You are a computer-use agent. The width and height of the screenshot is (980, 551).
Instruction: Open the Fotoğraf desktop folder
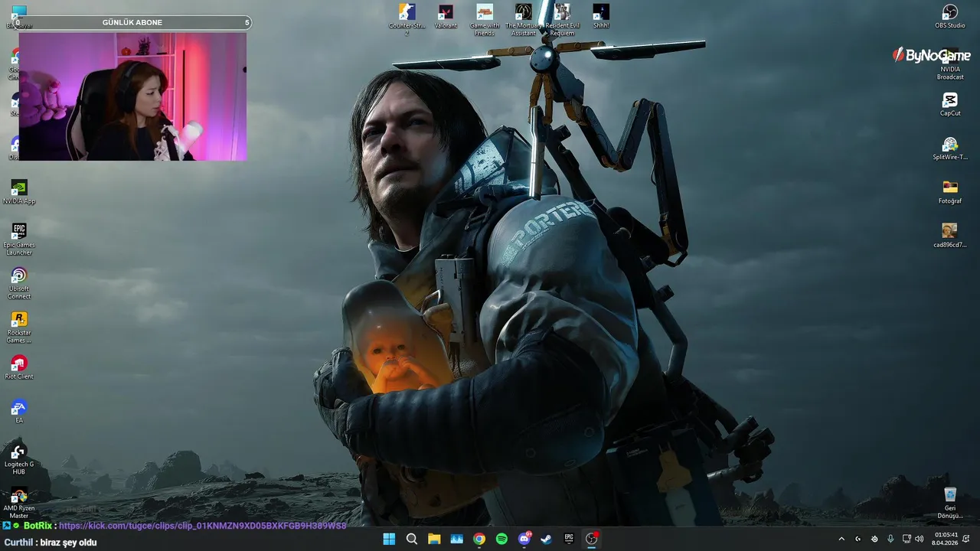[950, 192]
